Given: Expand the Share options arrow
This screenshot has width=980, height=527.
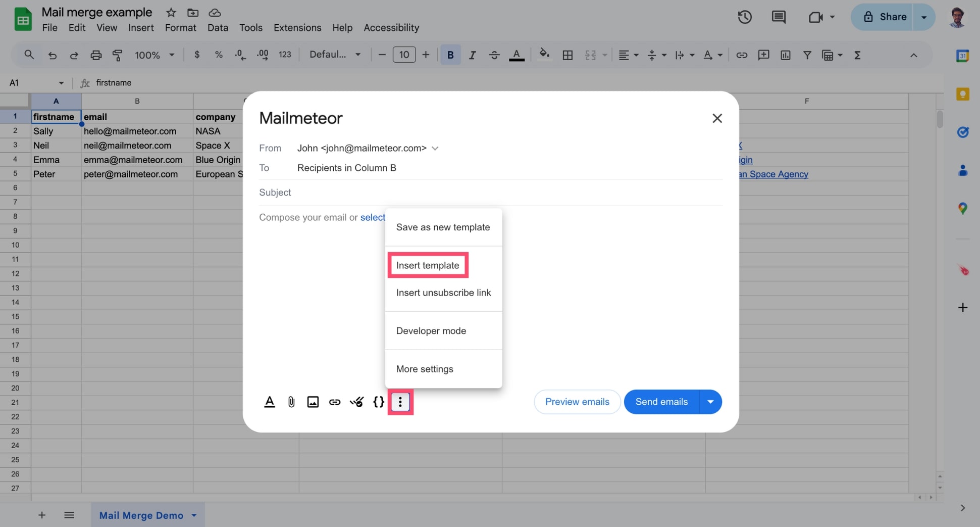Looking at the screenshot, I should tap(924, 17).
